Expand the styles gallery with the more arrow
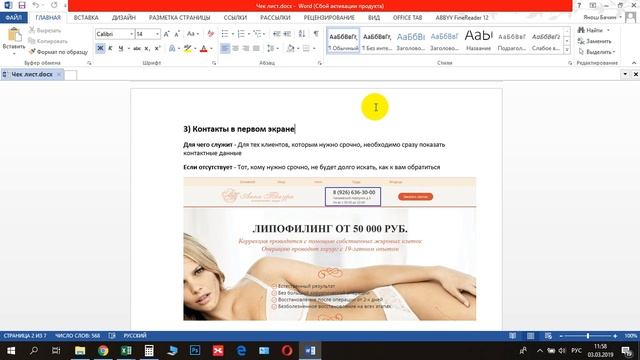Screen dimensions: 640x360 567,50
